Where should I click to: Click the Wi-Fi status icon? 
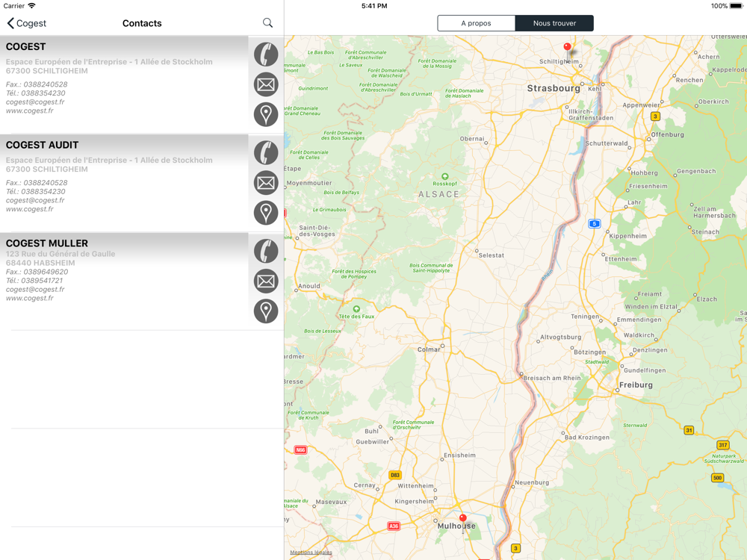(32, 6)
